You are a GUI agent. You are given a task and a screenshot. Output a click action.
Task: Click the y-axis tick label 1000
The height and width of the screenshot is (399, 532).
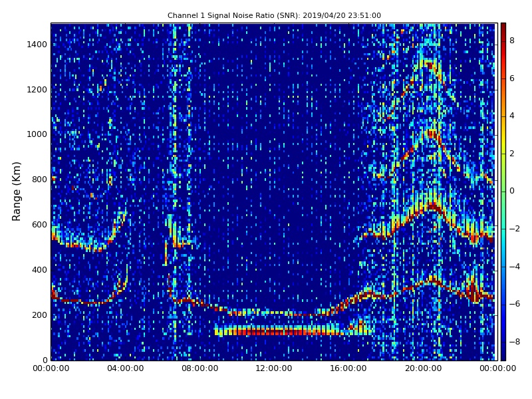37,134
